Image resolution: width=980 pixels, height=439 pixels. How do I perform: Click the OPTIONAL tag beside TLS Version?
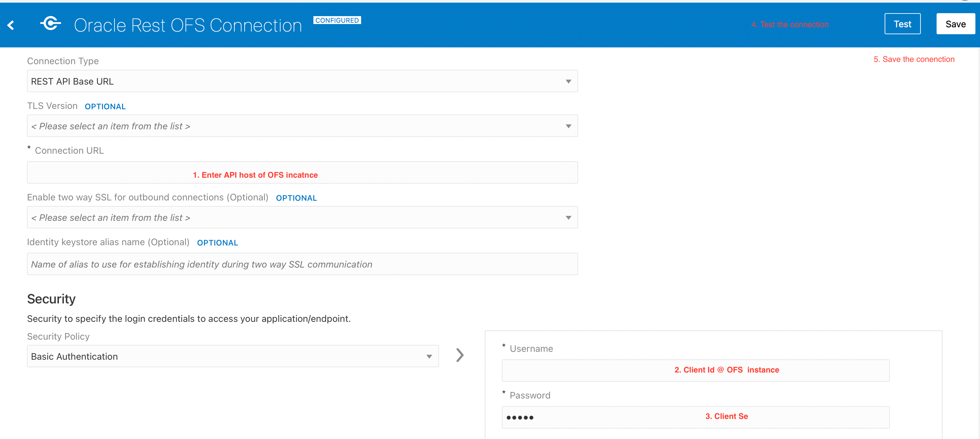[x=105, y=107]
